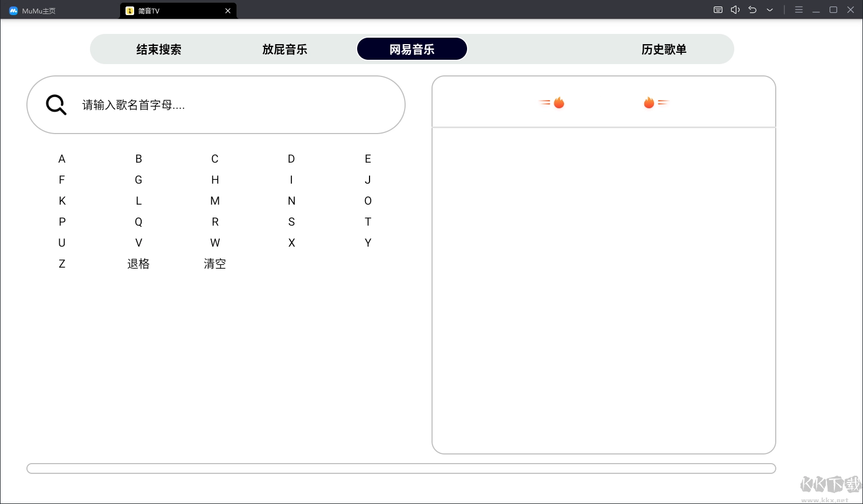
Task: Click letter I key
Action: pos(291,180)
